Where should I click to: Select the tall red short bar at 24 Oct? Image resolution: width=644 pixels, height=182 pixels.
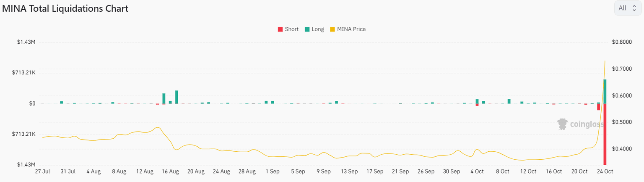pos(605,135)
